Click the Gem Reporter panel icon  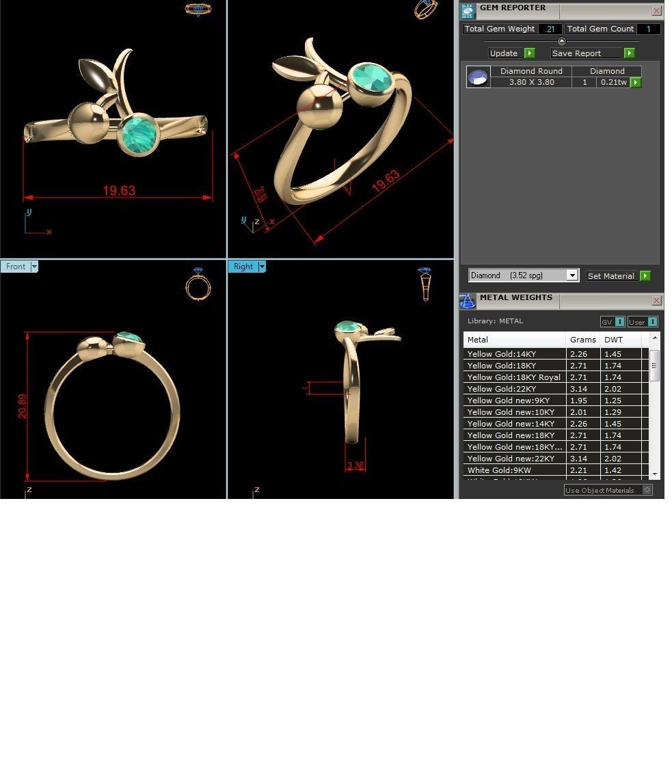click(x=468, y=10)
